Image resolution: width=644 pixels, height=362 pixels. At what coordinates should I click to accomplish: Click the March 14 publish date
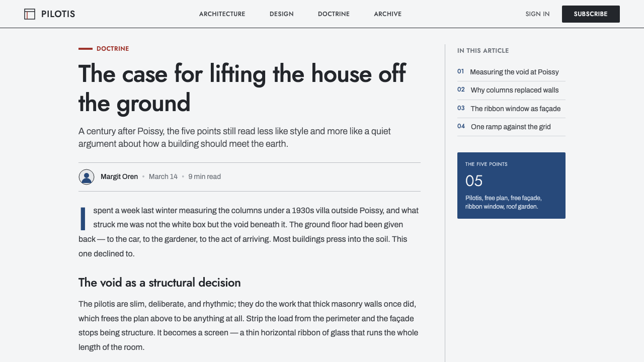[x=163, y=176]
